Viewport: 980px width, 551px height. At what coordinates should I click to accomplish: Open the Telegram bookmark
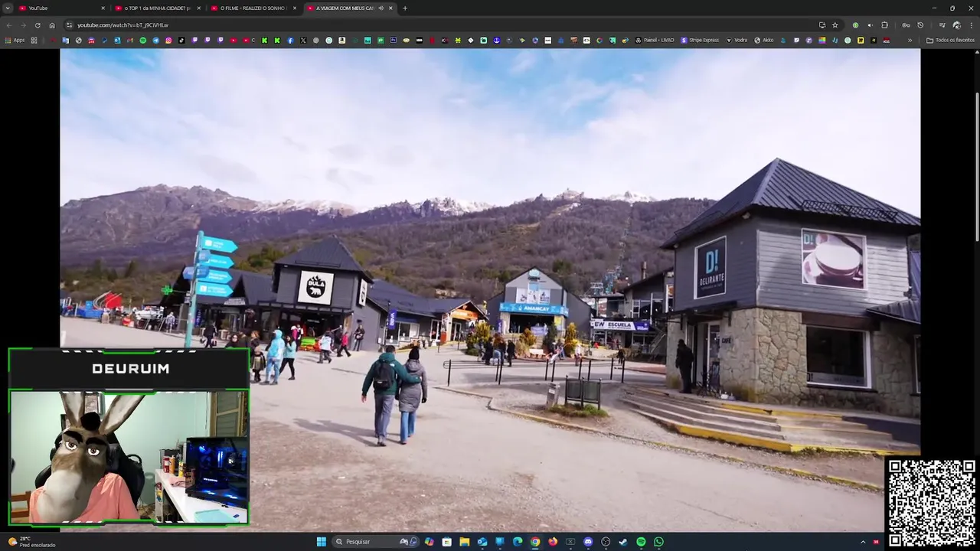coord(155,40)
